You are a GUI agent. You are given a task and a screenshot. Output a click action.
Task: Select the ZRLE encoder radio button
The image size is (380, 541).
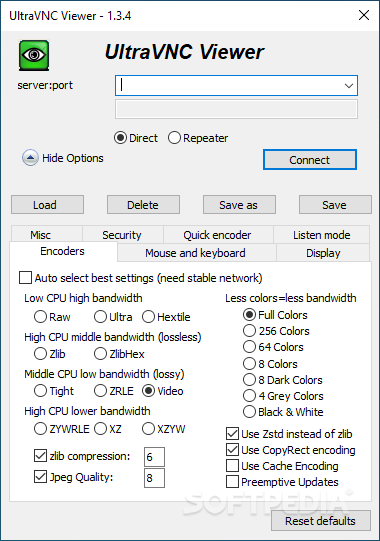tap(100, 391)
